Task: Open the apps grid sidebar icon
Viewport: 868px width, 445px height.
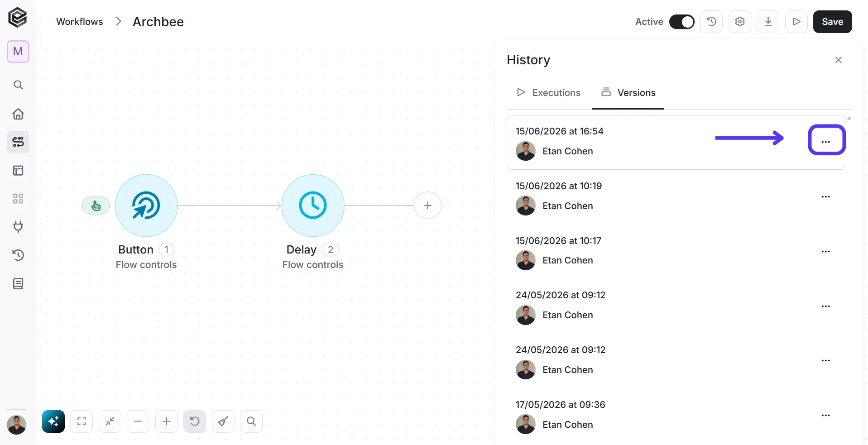Action: point(18,199)
